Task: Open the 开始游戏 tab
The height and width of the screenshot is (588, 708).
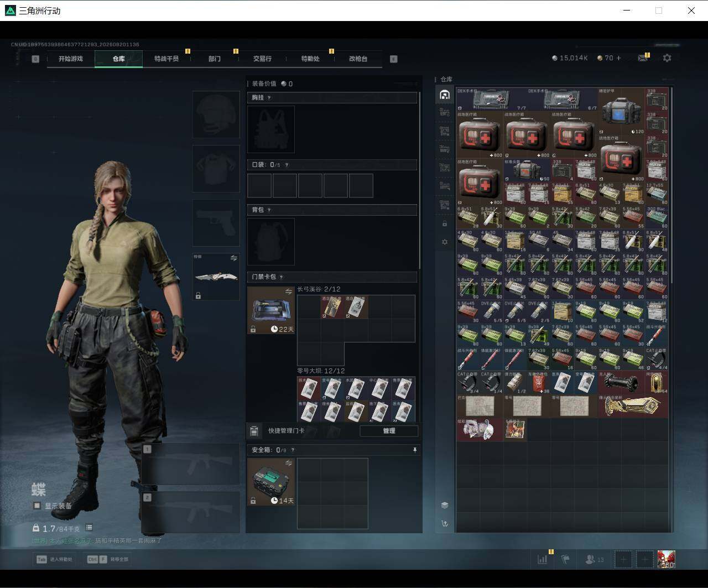Action: pyautogui.click(x=71, y=59)
